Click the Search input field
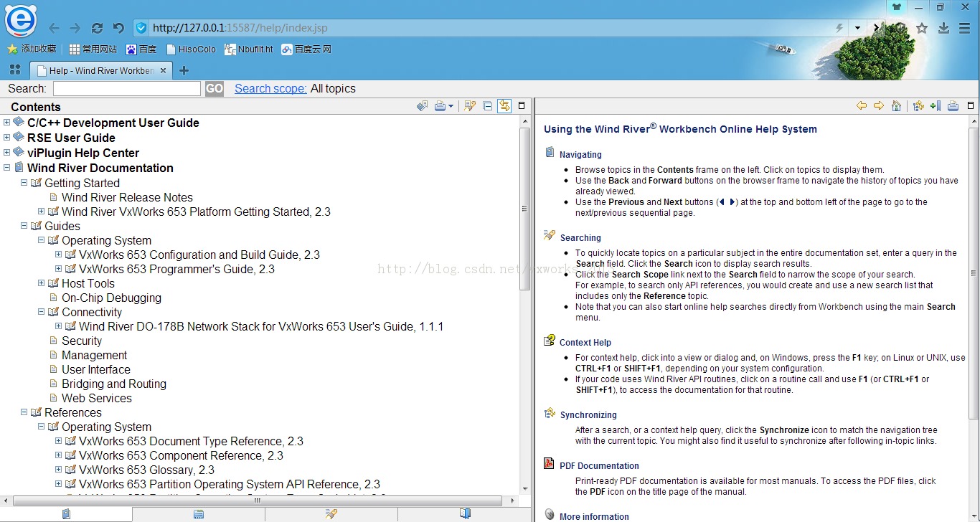Screen dimensions: 980x522 pyautogui.click(x=127, y=88)
